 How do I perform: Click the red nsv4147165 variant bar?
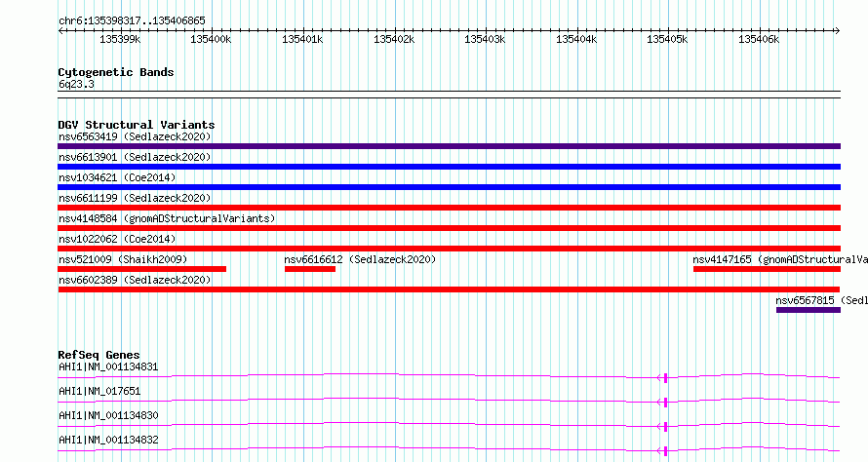pyautogui.click(x=767, y=269)
